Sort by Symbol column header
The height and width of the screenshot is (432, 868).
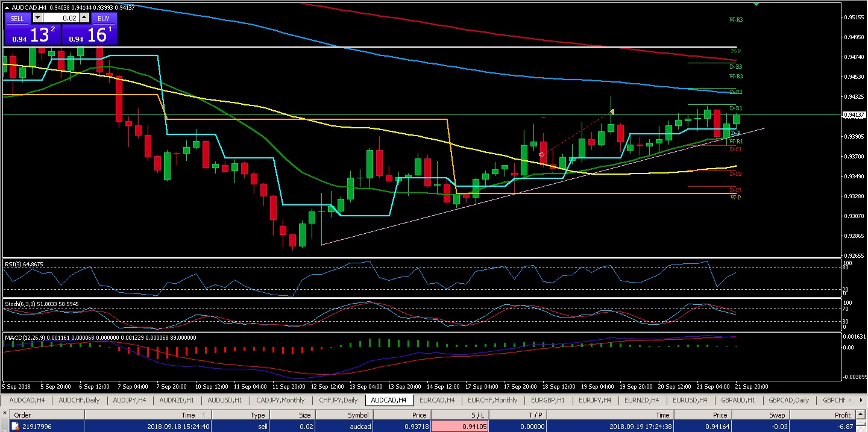343,415
